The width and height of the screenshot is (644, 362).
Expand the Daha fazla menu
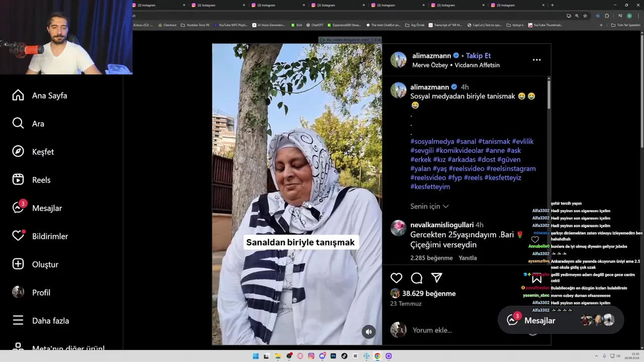pos(41,321)
